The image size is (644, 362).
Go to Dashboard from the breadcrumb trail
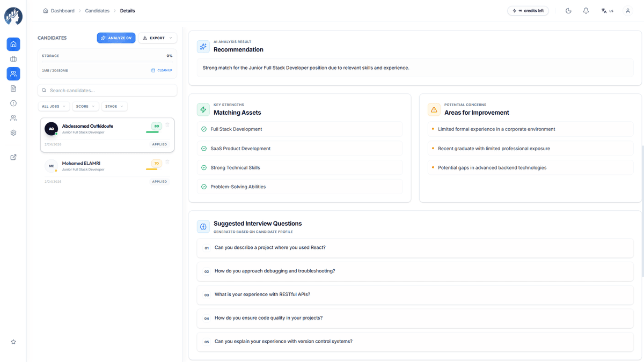point(62,10)
